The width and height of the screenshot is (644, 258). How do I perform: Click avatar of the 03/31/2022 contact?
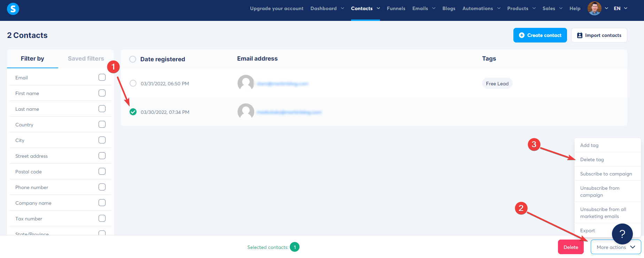(x=246, y=83)
